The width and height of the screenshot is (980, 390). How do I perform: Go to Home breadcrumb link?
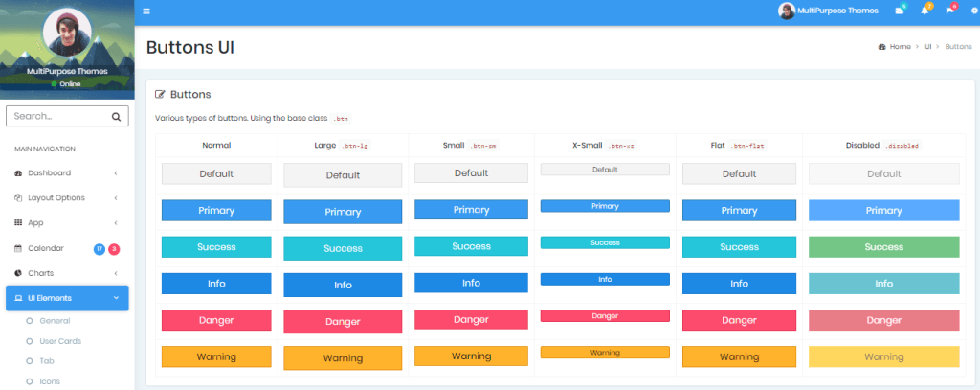click(900, 47)
